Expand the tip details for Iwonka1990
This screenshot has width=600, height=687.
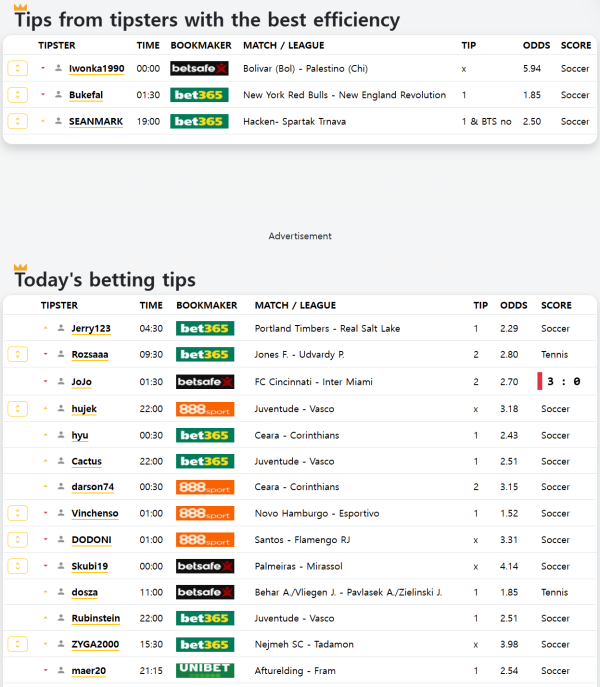click(17, 68)
